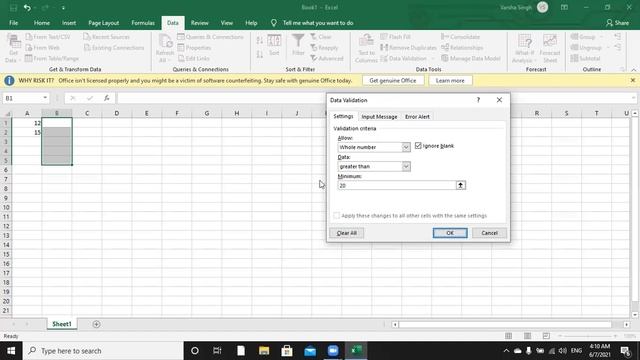
Task: Open the Mail app from taskbar
Action: (x=310, y=351)
